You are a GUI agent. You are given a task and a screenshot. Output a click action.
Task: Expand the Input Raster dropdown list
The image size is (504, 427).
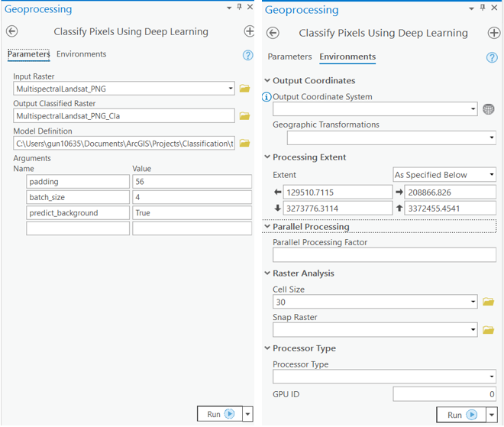point(231,89)
